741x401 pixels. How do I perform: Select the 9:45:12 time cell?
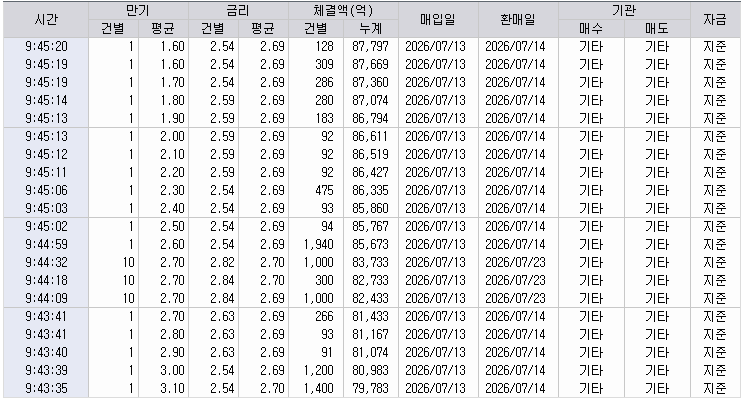pyautogui.click(x=46, y=154)
